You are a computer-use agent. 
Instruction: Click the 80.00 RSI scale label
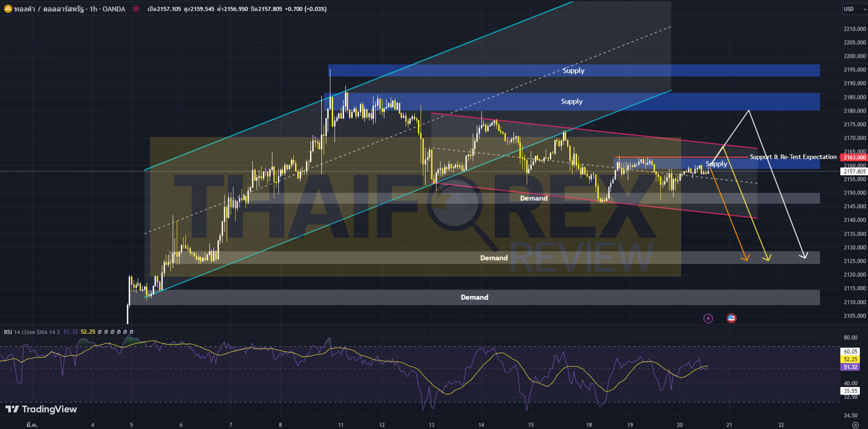[x=850, y=338]
